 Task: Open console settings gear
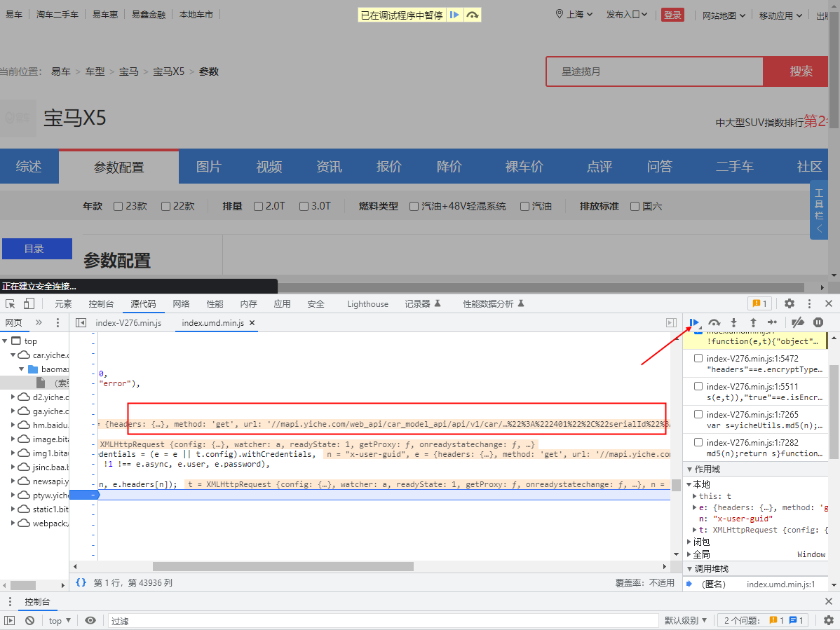click(829, 620)
